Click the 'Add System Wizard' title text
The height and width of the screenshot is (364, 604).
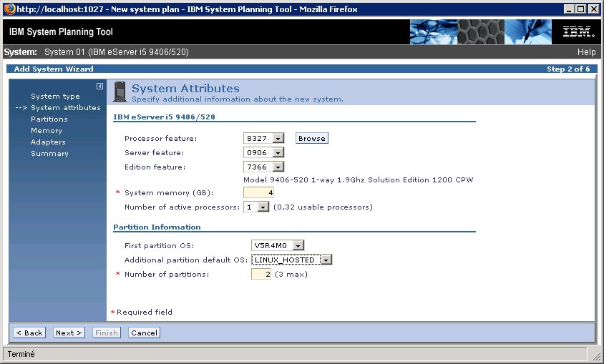coord(54,69)
